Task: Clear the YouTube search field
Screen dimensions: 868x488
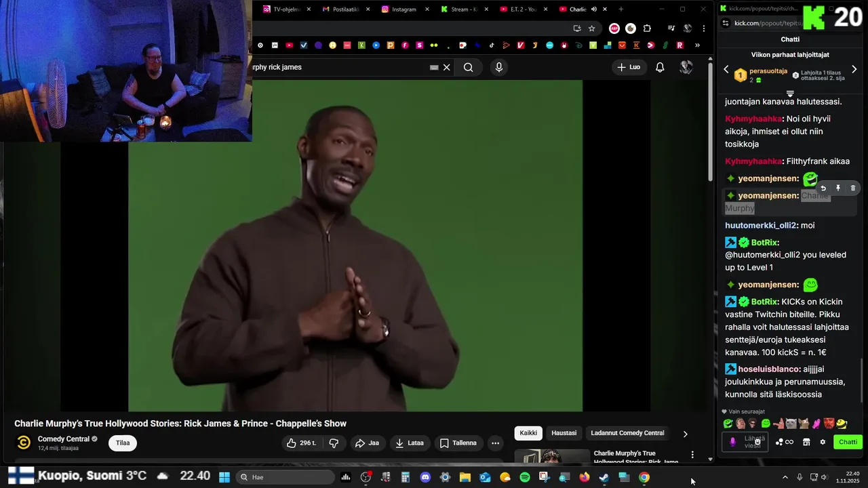Action: [x=447, y=67]
